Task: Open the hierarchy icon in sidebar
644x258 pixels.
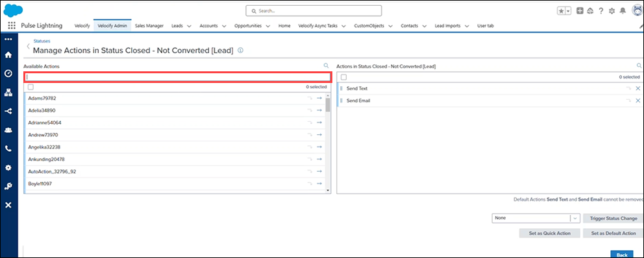Action: point(8,92)
